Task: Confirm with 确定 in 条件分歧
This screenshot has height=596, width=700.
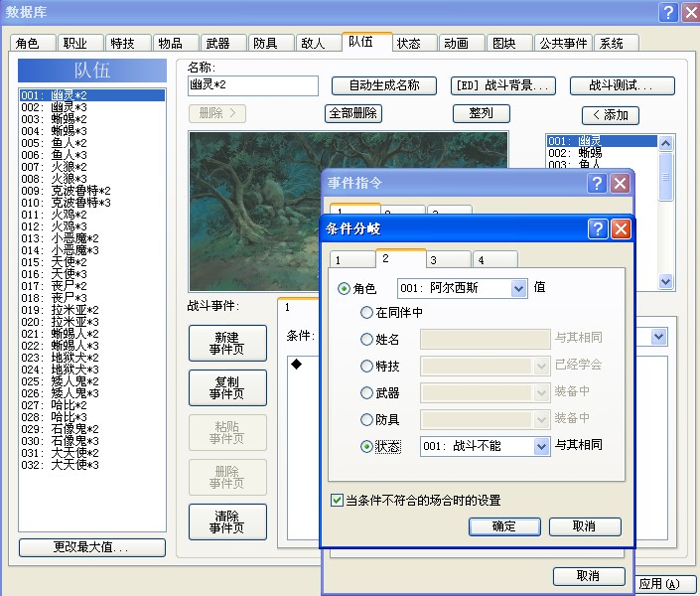Action: coord(504,526)
